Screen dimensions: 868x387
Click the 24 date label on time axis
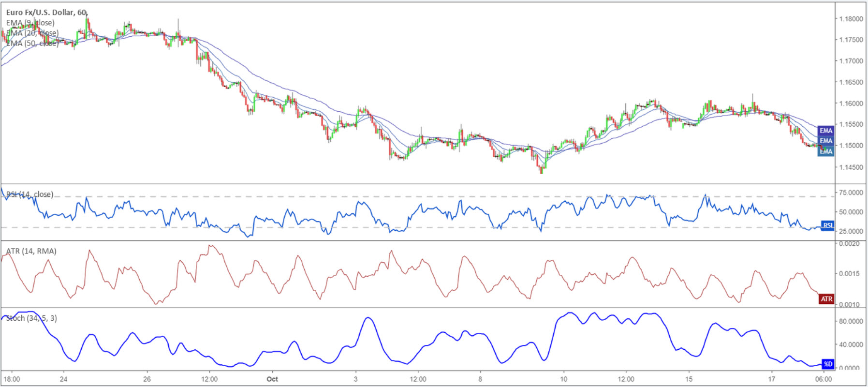63,379
